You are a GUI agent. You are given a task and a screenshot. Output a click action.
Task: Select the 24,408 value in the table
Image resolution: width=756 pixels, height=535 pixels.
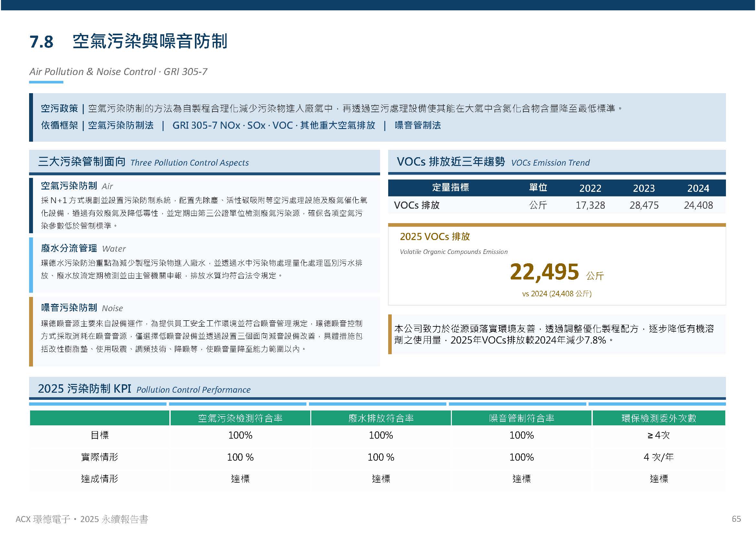pyautogui.click(x=698, y=206)
